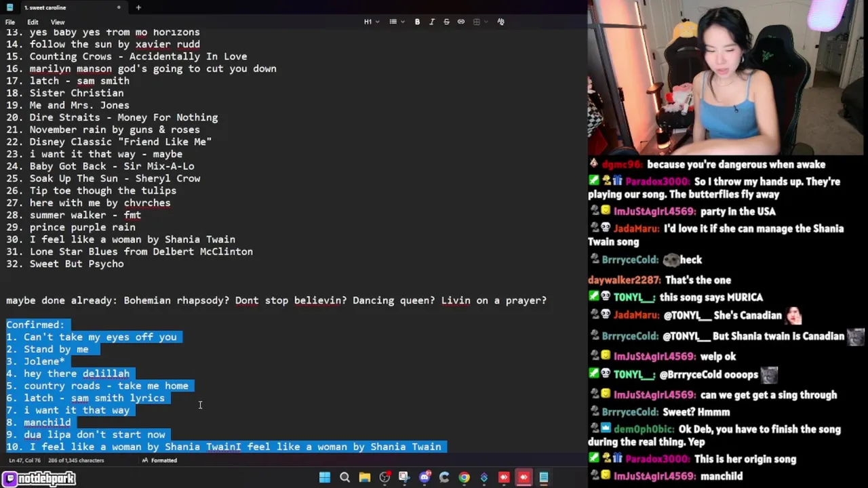Click the emote after 'She's Canadian'
Viewport: 868px width, 488px height.
[x=793, y=315]
